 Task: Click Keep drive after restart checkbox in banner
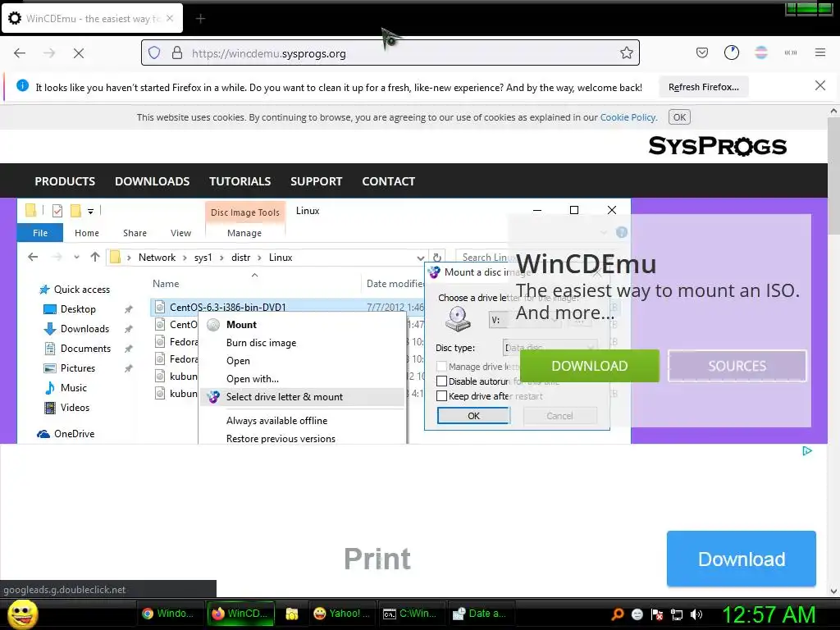click(441, 396)
